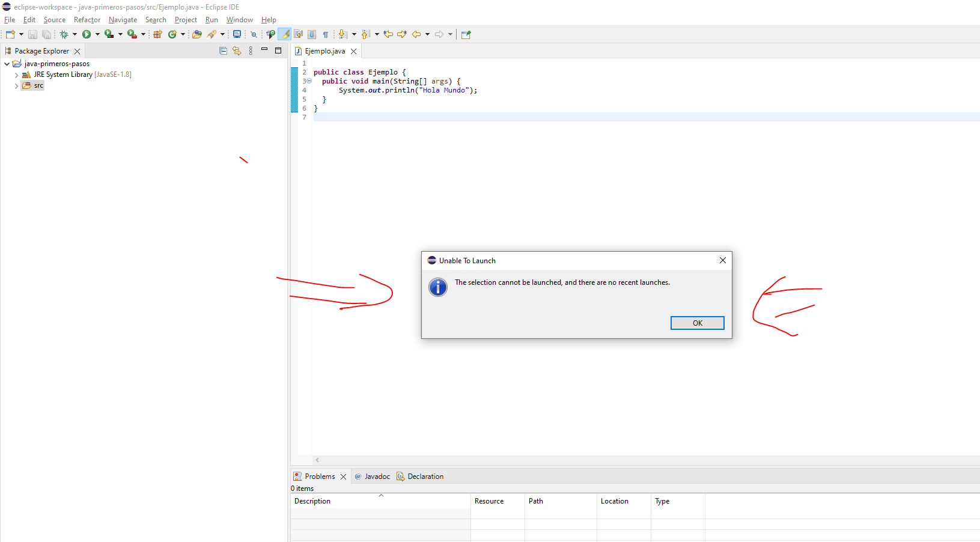Screen dimensions: 980x542
Task: Expand the src folder node
Action: [x=16, y=86]
